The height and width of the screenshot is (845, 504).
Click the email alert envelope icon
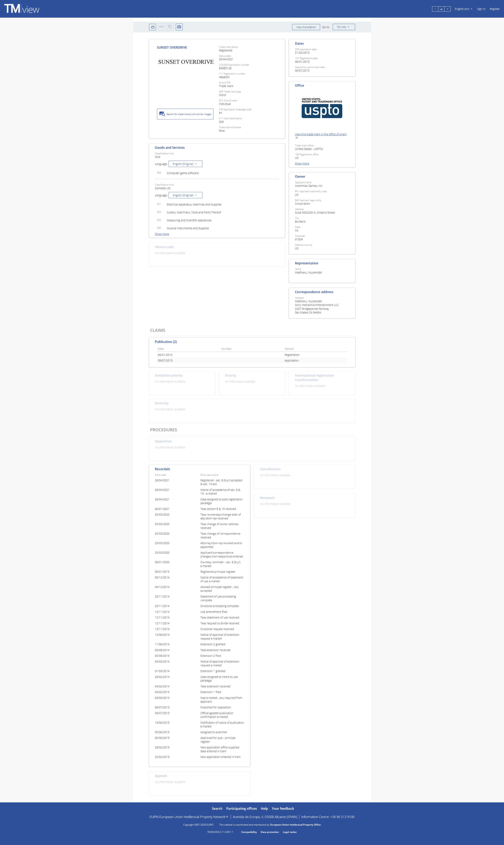coord(179,27)
